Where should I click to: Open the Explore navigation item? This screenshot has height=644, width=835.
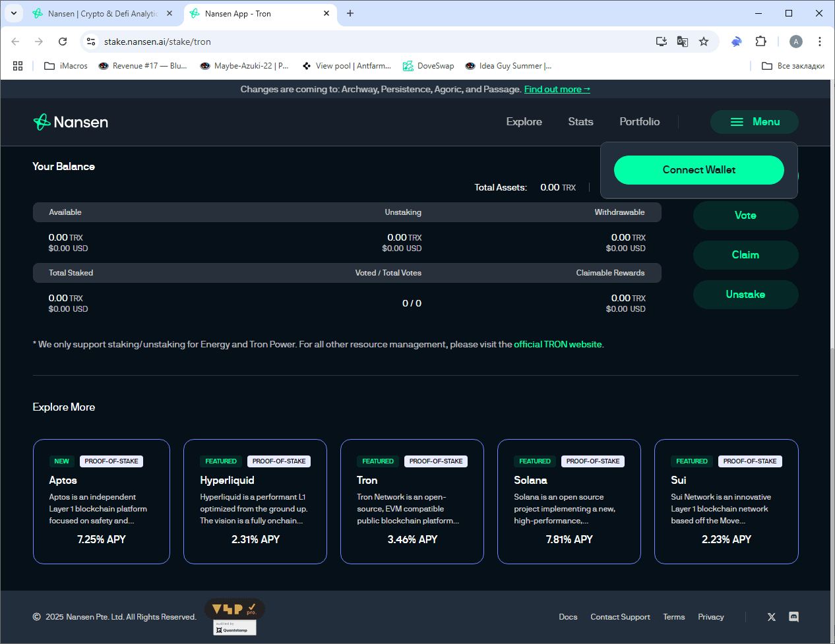[524, 122]
